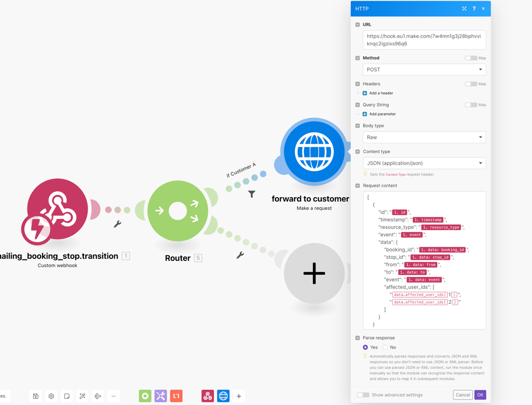Click into the URL input field
This screenshot has height=405, width=532.
point(425,40)
